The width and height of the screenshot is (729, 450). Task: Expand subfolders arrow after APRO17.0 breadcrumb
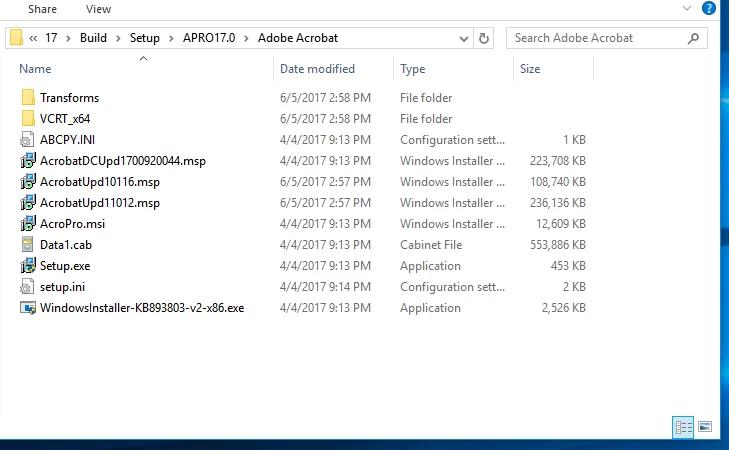(x=246, y=38)
